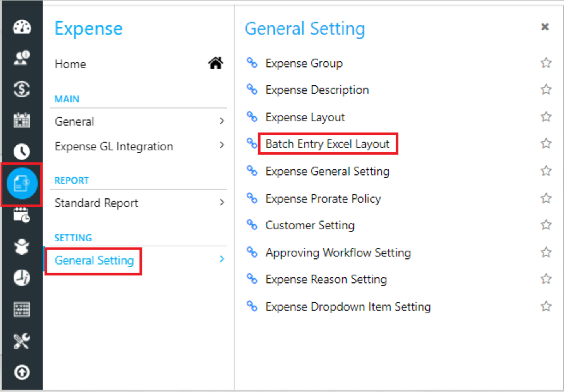Viewport: 564px width, 392px height.
Task: Open the dashboard gauge sidebar icon
Action: 22,27
